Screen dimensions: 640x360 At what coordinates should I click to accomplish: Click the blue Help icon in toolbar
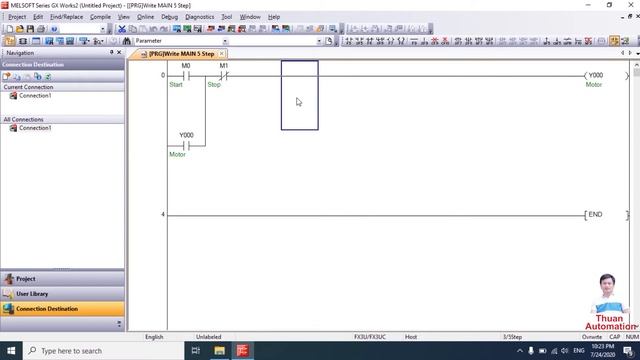click(54, 29)
